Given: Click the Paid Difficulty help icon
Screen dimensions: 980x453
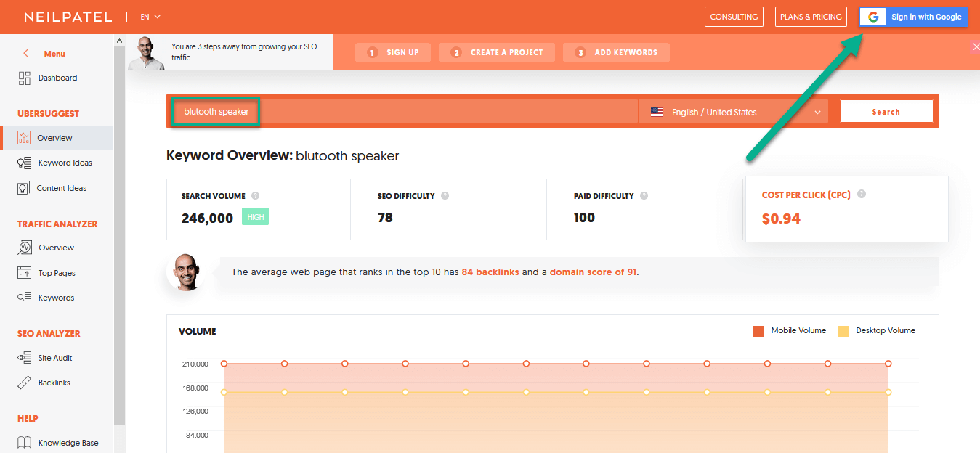Looking at the screenshot, I should click(644, 196).
